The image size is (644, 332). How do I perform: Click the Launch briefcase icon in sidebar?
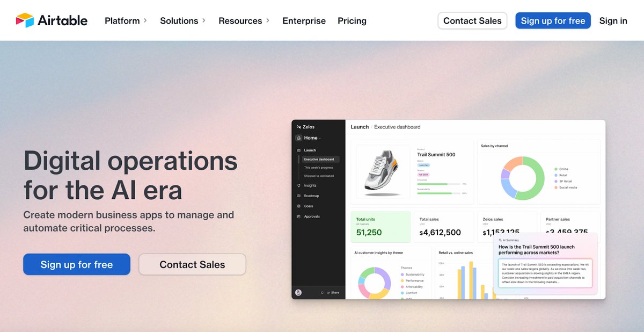coord(298,150)
